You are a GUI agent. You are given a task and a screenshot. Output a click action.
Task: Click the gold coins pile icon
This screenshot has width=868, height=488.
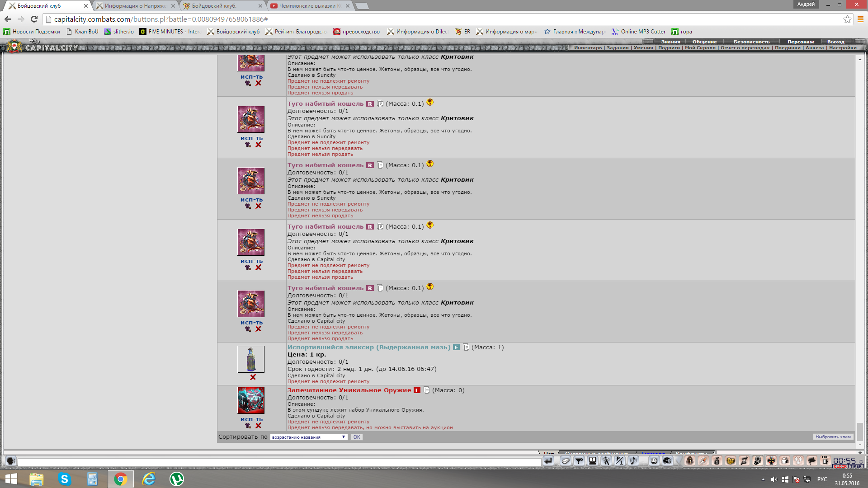731,461
